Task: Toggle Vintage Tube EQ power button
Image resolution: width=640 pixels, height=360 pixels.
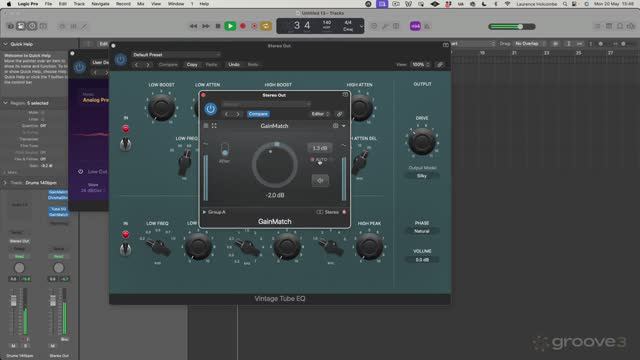Action: [120, 60]
